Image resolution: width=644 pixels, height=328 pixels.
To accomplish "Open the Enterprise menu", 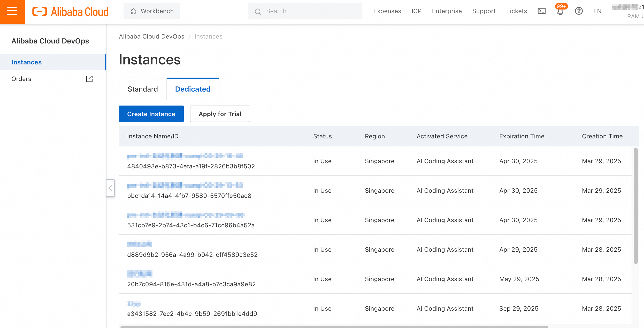I will coord(447,11).
